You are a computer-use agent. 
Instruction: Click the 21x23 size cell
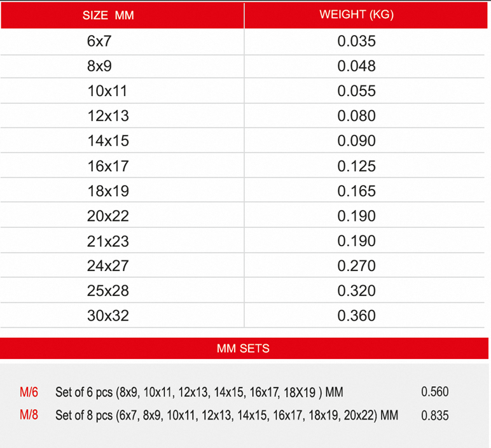click(108, 242)
